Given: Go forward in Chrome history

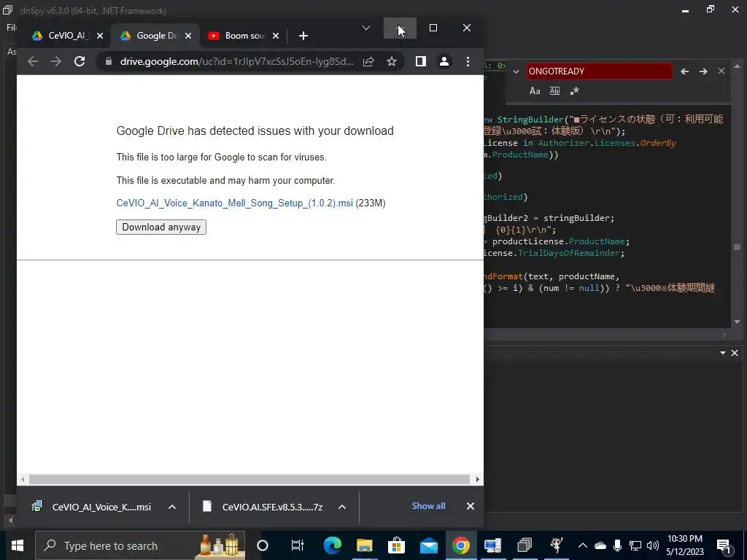Looking at the screenshot, I should [56, 61].
